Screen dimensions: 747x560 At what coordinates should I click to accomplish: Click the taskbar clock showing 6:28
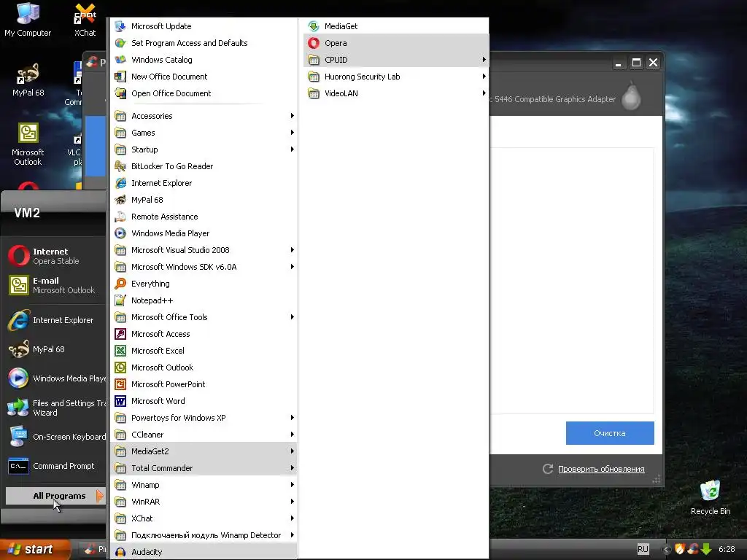point(727,549)
